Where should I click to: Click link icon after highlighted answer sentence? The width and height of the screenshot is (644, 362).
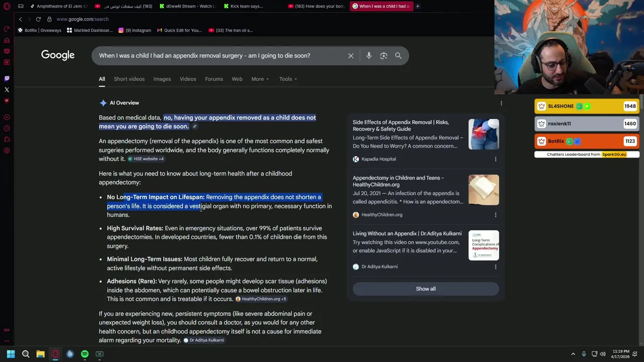[x=195, y=127]
